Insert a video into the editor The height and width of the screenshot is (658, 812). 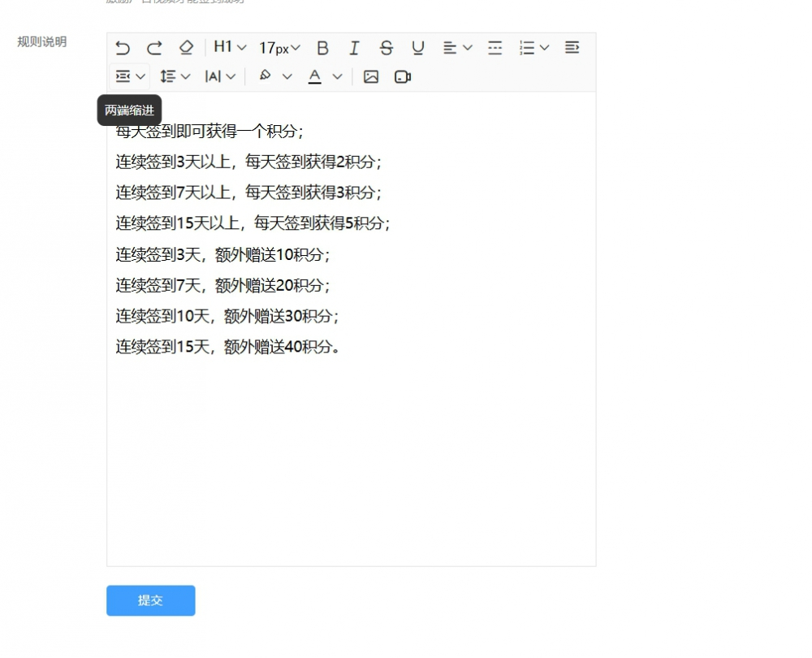403,76
